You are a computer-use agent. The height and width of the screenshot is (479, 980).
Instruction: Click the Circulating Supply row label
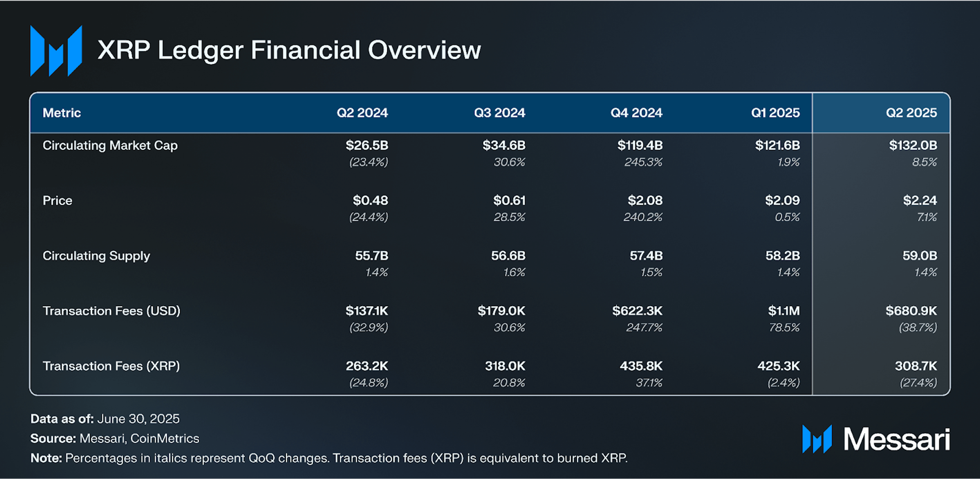pyautogui.click(x=97, y=256)
